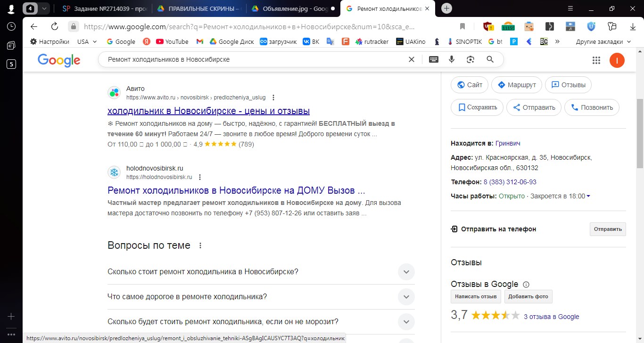
Task: Click into the Google search input field
Action: 255,59
